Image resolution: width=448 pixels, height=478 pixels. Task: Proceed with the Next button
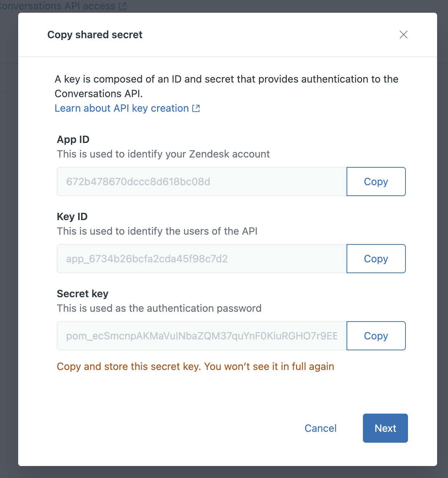[385, 428]
